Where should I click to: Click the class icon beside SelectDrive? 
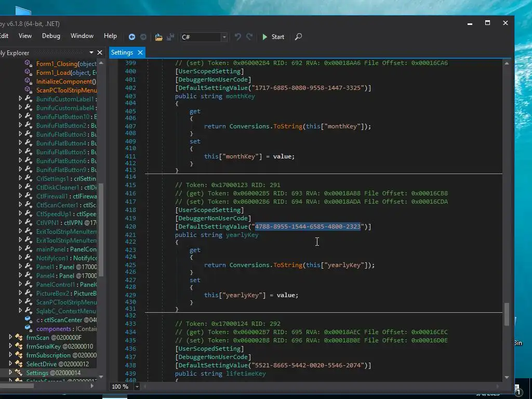pyautogui.click(x=19, y=364)
